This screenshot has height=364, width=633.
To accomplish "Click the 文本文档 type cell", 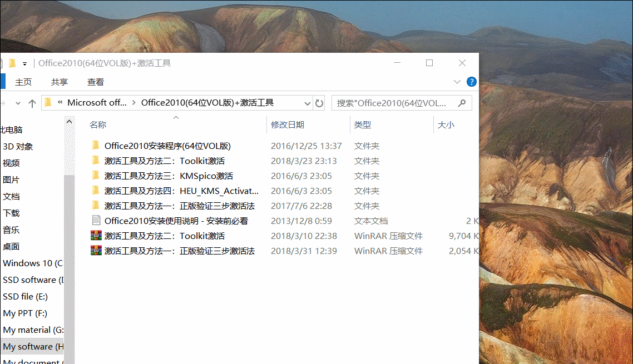I will [371, 221].
